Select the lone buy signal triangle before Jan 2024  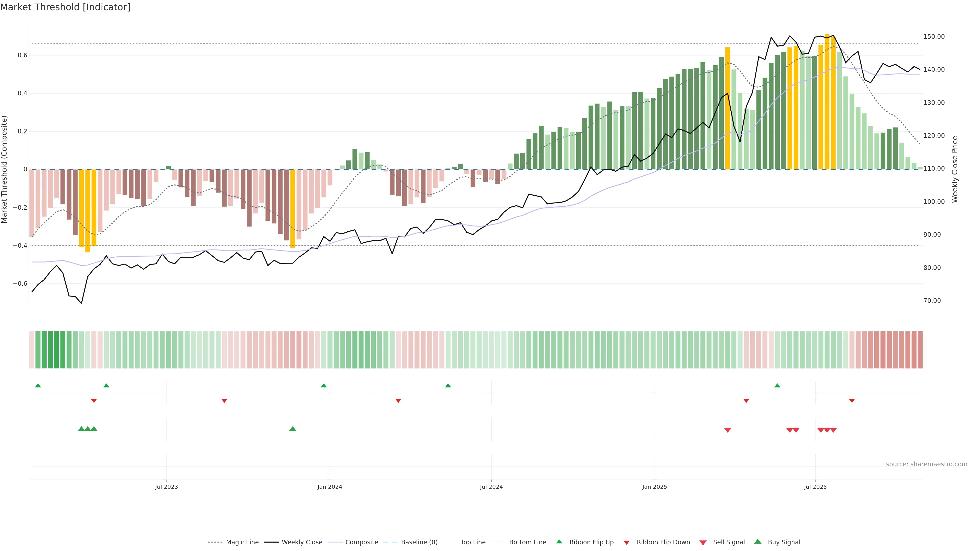(x=292, y=429)
